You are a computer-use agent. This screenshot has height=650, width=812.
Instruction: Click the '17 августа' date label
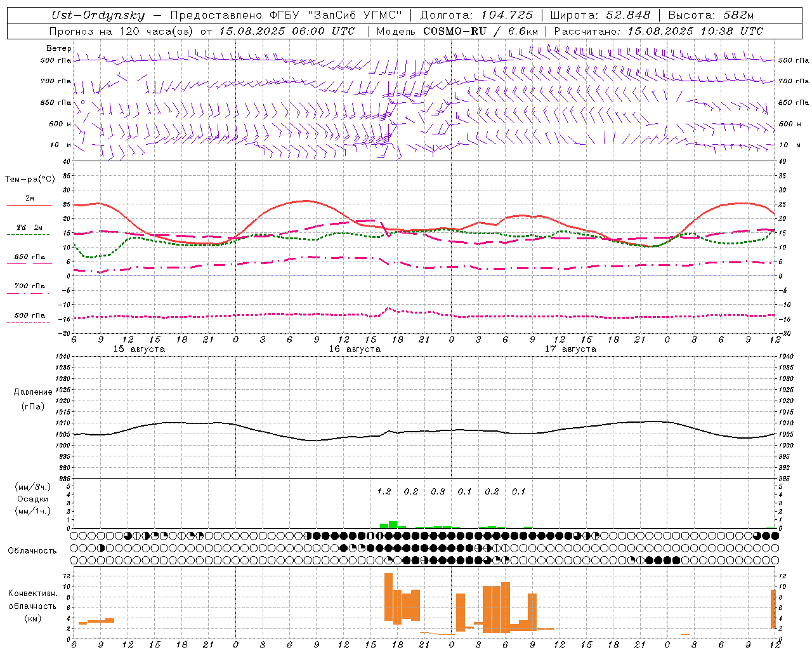click(x=570, y=349)
